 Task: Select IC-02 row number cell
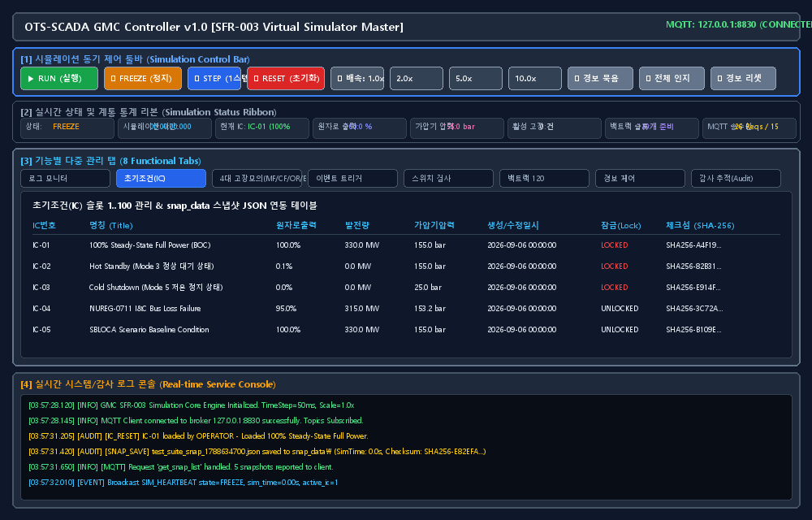click(41, 266)
